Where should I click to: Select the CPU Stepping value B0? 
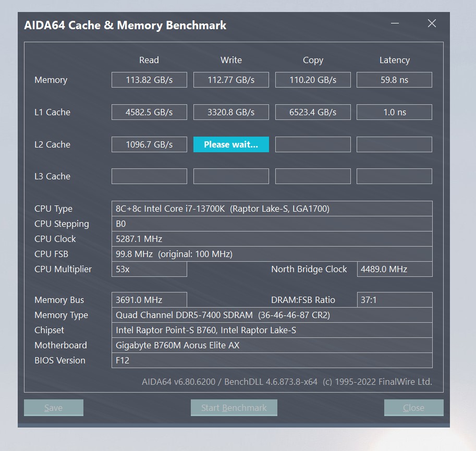click(272, 224)
